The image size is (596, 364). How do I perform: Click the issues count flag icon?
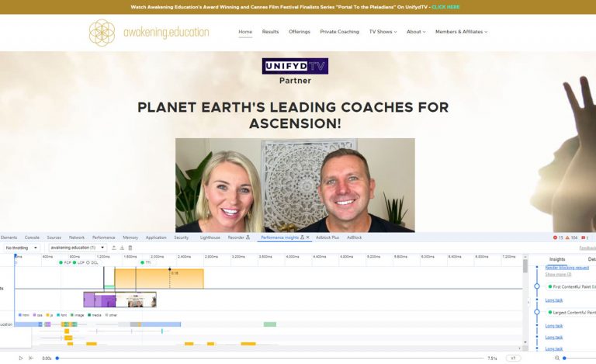pos(584,237)
